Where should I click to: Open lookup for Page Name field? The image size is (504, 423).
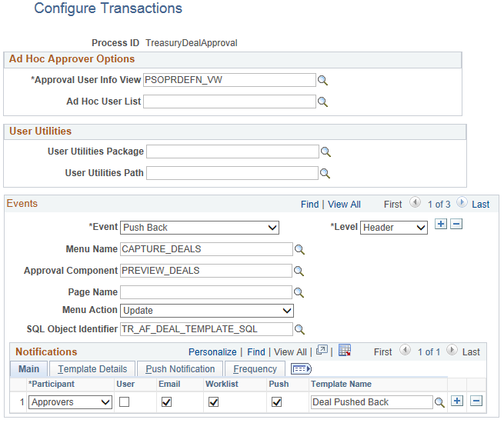point(299,292)
